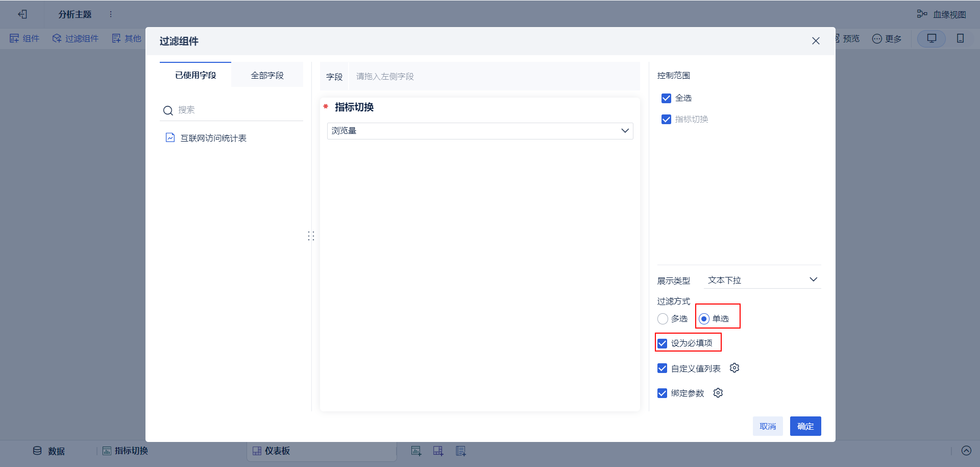Click the exit/back icon beside 分析主题

[x=22, y=14]
